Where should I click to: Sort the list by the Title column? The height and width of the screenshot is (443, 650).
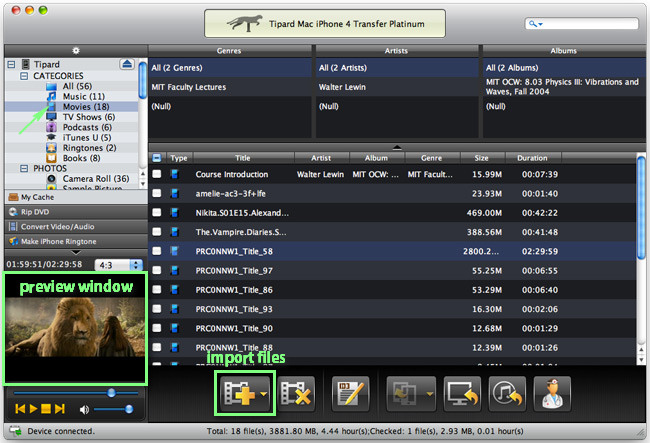(x=243, y=158)
